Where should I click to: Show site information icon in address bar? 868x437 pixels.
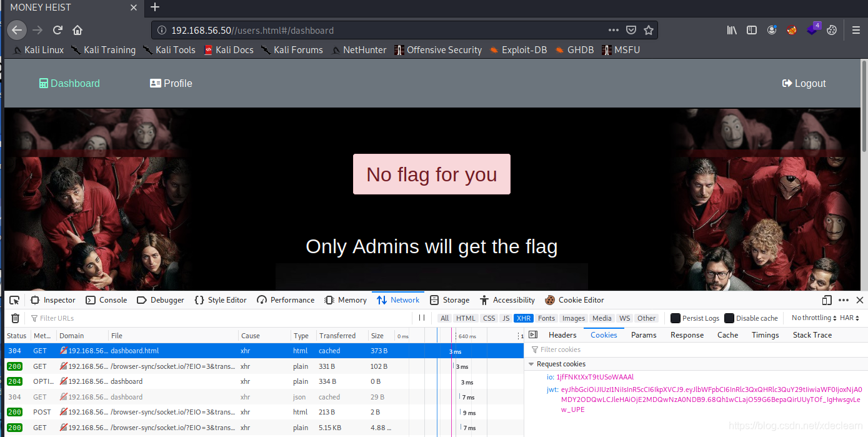pyautogui.click(x=161, y=30)
